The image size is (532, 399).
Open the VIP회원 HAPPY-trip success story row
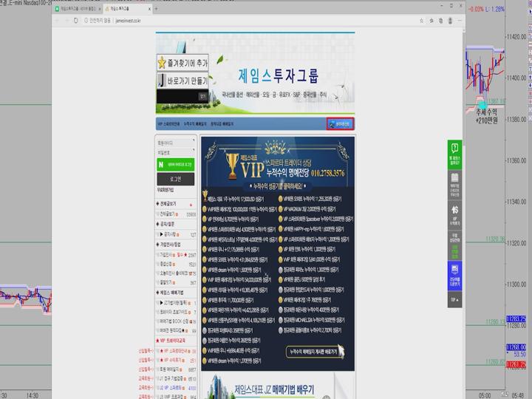tap(311, 229)
